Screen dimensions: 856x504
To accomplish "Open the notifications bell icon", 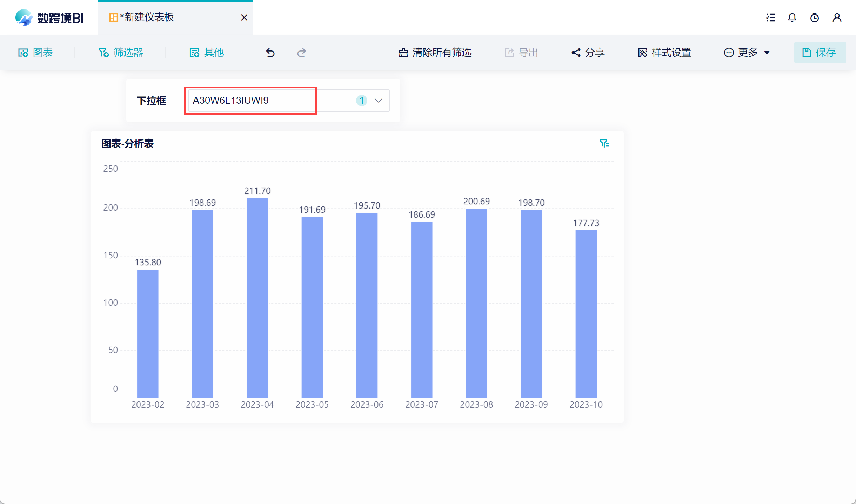I will 792,18.
